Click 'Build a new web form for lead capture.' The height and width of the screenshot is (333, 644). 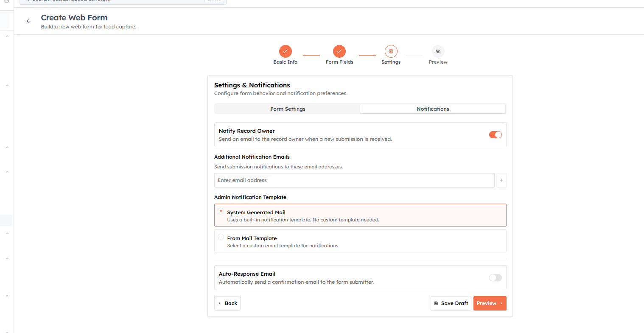(x=89, y=27)
